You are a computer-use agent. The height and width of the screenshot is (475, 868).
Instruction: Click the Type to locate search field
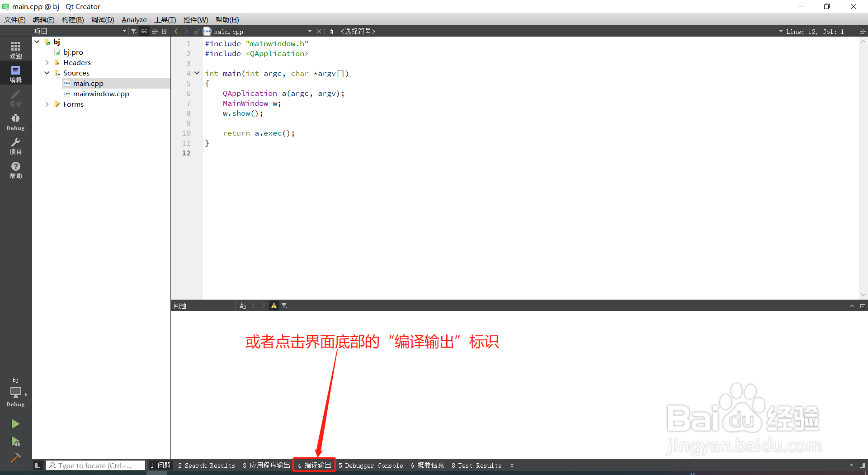95,465
